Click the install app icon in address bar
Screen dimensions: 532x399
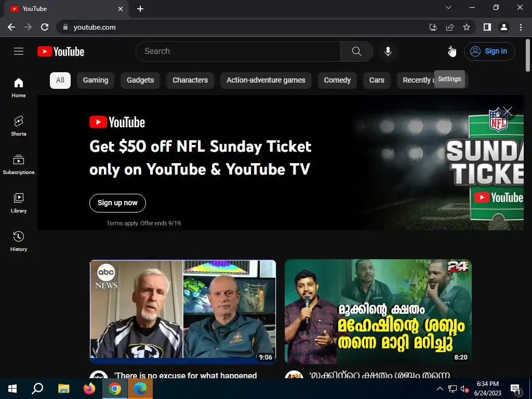pyautogui.click(x=433, y=27)
